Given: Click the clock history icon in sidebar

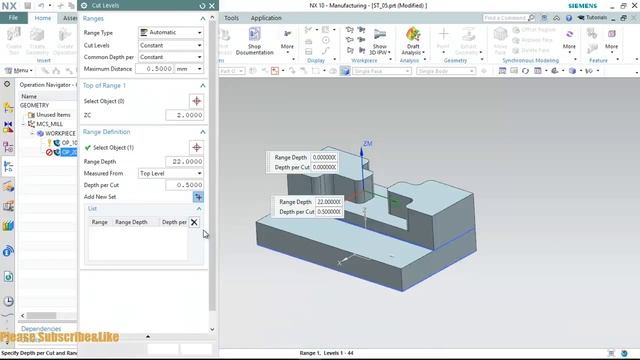Looking at the screenshot, I should click(8, 301).
